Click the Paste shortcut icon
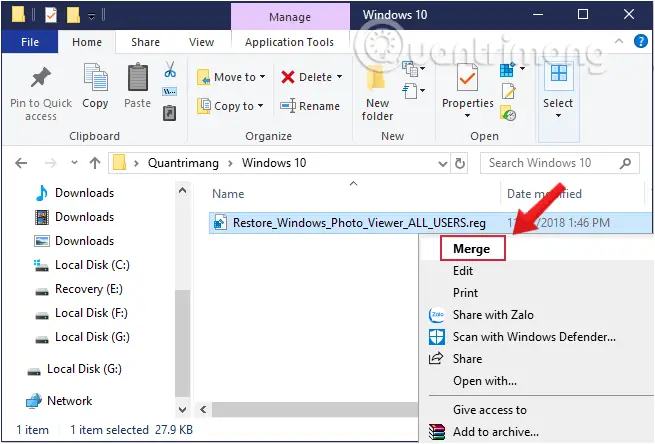 (x=169, y=113)
